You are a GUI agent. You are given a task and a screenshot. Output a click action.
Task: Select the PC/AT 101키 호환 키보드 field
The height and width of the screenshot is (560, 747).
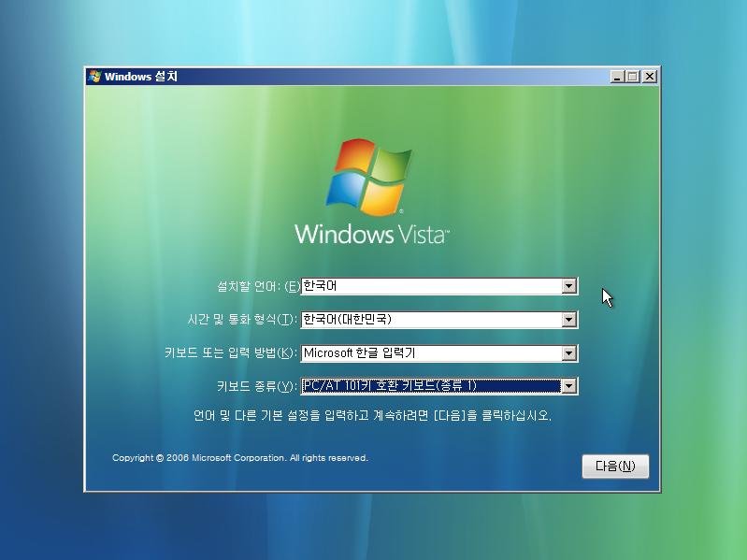point(430,386)
